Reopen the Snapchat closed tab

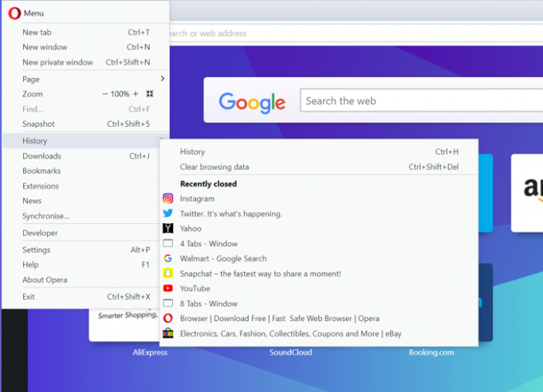260,273
